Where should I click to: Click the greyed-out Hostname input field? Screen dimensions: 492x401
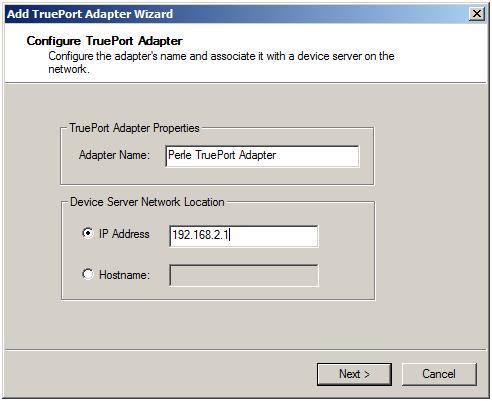click(244, 275)
